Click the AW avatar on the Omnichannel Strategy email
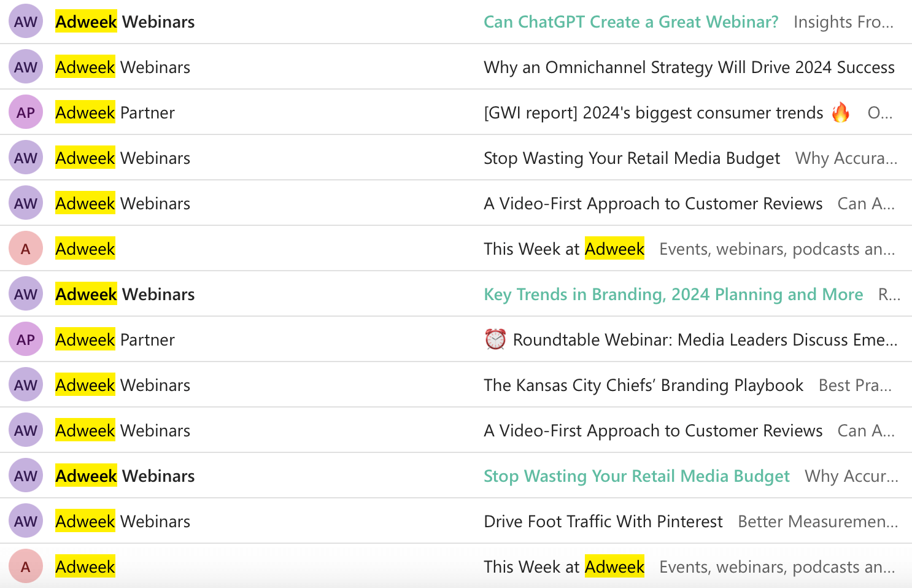 tap(26, 67)
